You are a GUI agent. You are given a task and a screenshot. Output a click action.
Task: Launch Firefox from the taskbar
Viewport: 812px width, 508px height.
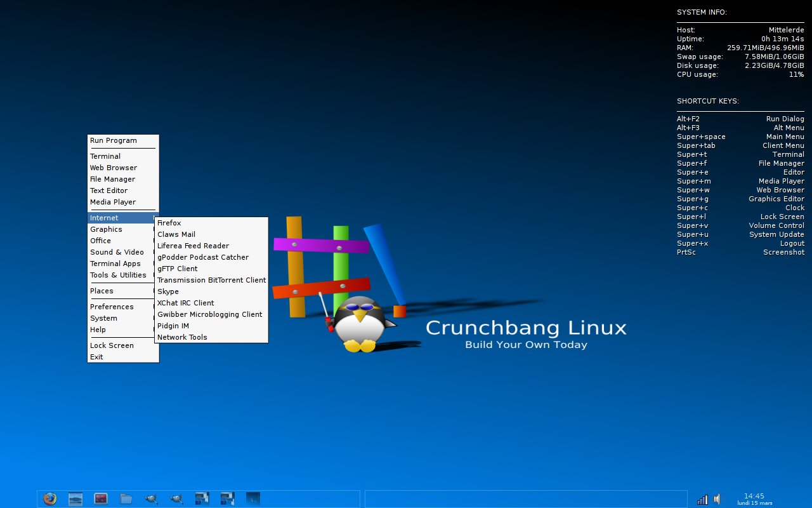[x=51, y=498]
